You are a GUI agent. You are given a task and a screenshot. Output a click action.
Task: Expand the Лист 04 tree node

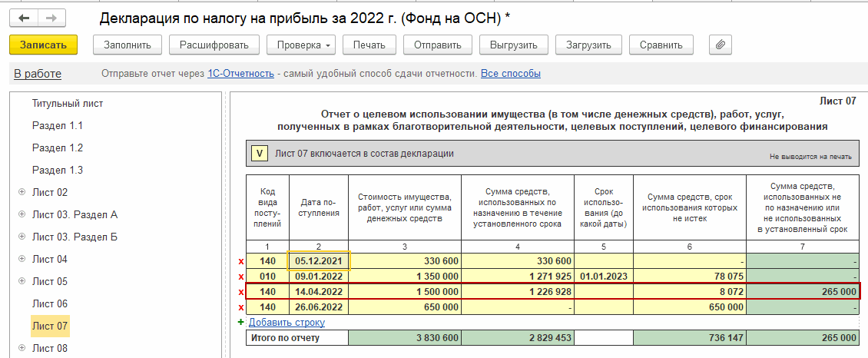[x=22, y=259]
